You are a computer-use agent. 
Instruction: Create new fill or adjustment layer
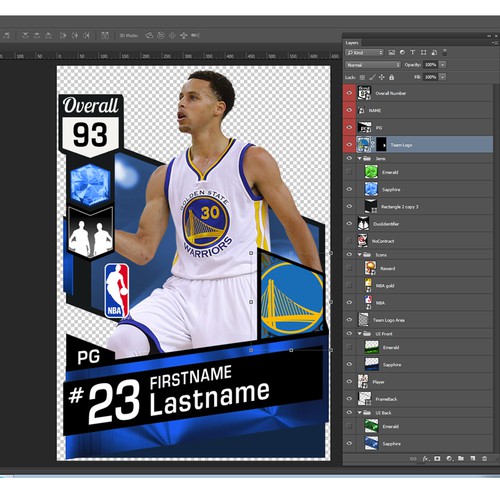click(x=449, y=459)
